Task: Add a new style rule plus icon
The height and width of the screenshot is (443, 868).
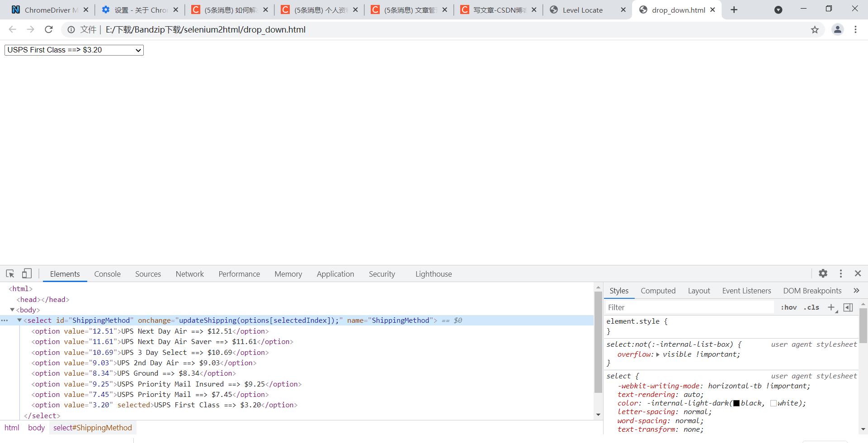Action: pos(831,307)
